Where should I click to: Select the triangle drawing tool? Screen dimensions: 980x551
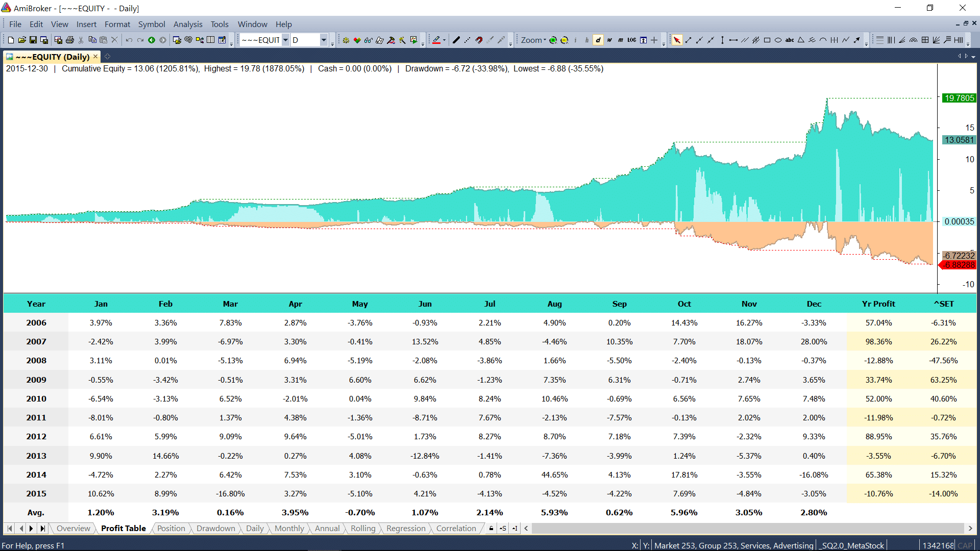(x=801, y=40)
